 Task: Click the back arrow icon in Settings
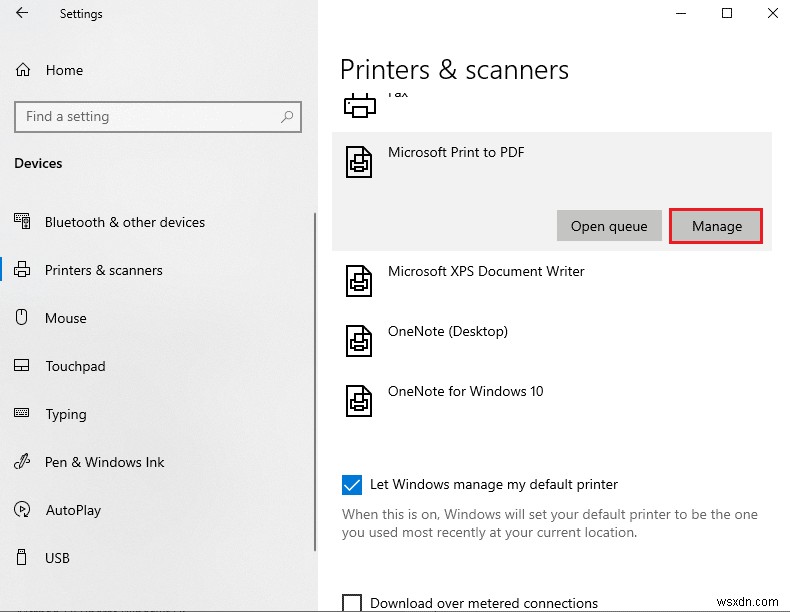22,13
